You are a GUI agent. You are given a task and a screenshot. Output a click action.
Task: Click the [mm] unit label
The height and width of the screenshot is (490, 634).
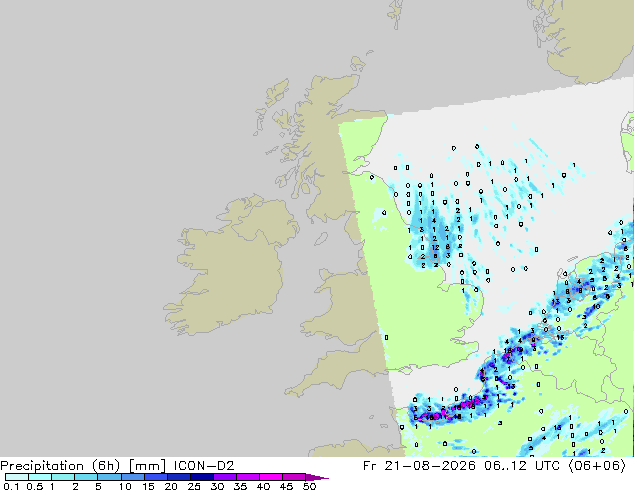pyautogui.click(x=147, y=466)
